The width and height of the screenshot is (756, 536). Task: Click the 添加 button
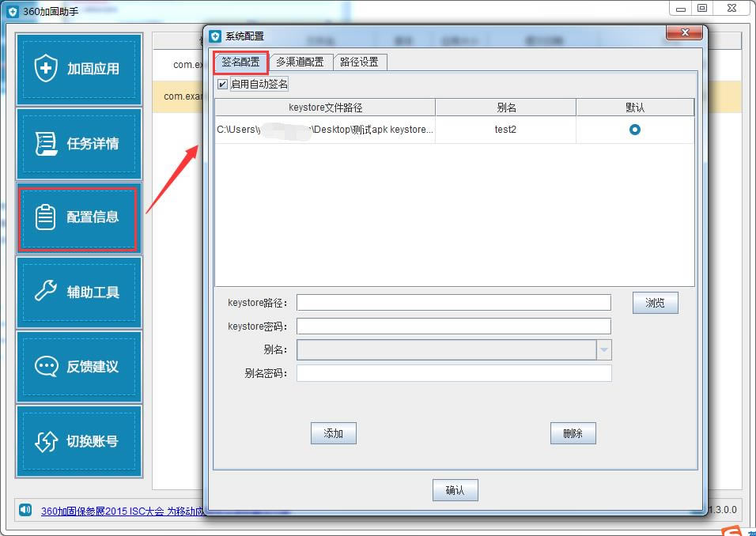point(333,433)
